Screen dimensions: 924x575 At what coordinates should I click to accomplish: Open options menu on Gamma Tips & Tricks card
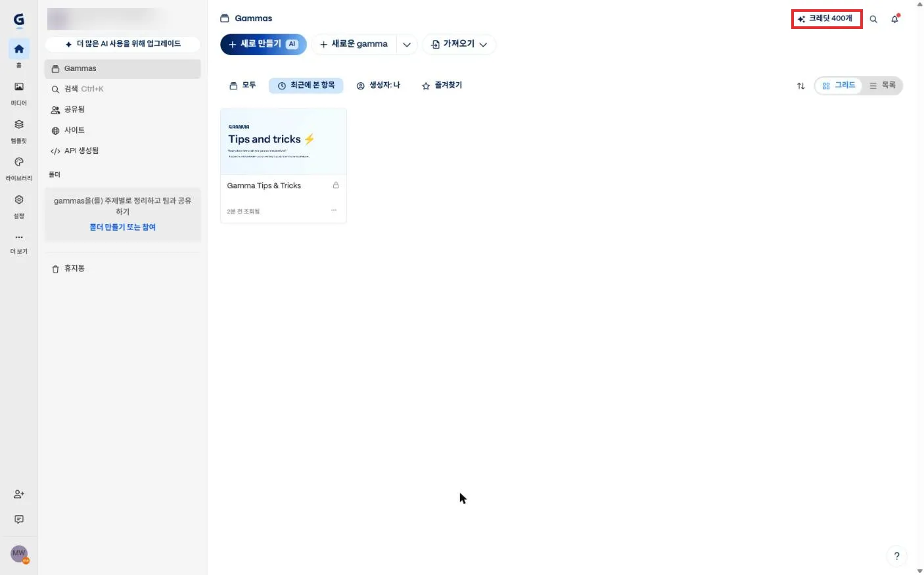pyautogui.click(x=334, y=210)
